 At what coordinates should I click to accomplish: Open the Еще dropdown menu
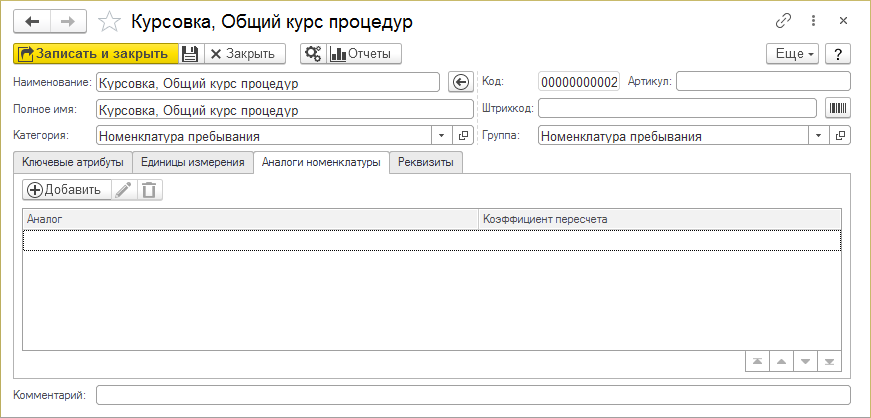coord(792,53)
